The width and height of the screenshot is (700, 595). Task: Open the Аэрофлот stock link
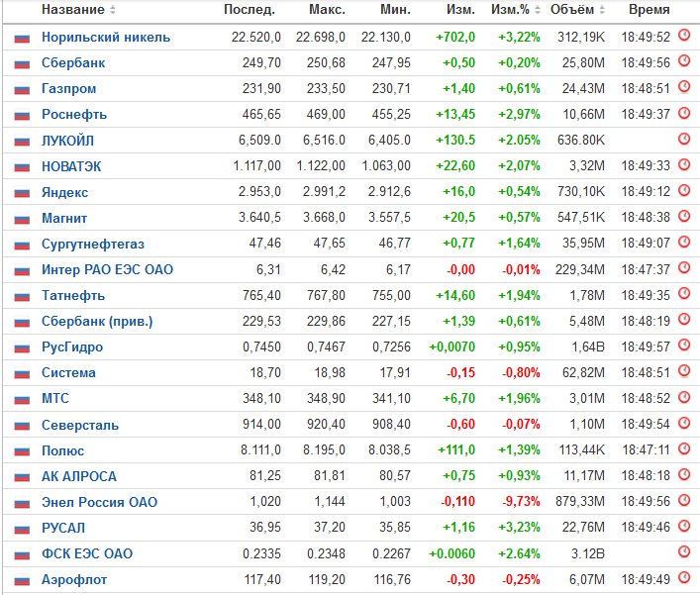74,579
